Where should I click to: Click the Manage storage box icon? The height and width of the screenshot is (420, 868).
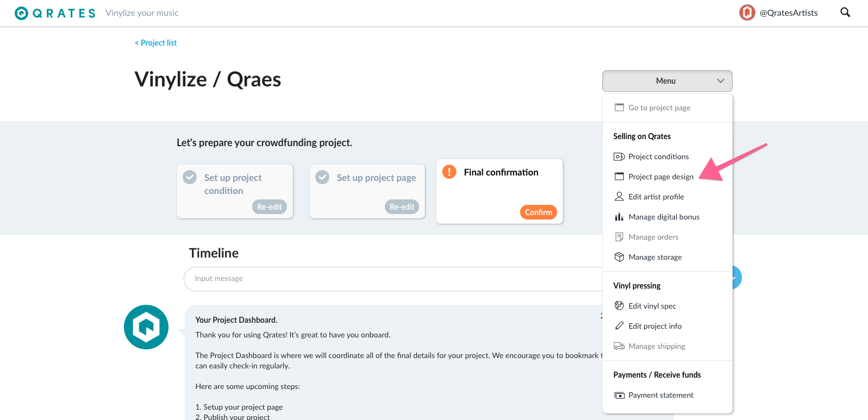point(619,257)
